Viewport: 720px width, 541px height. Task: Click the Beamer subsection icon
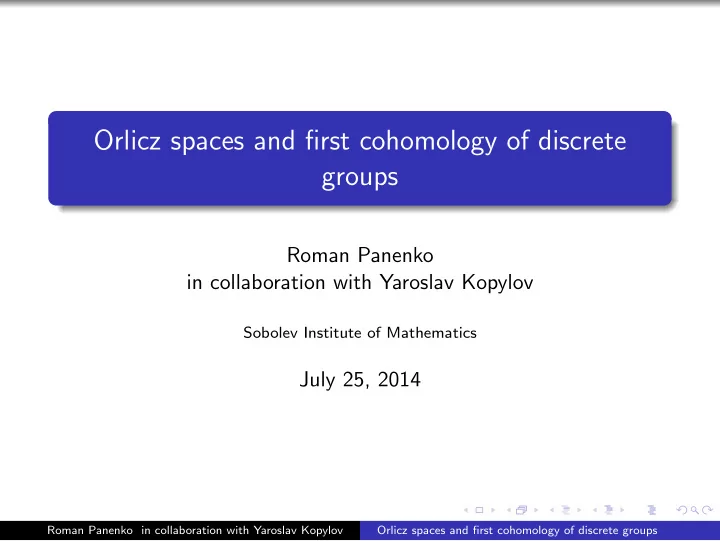coord(566,510)
